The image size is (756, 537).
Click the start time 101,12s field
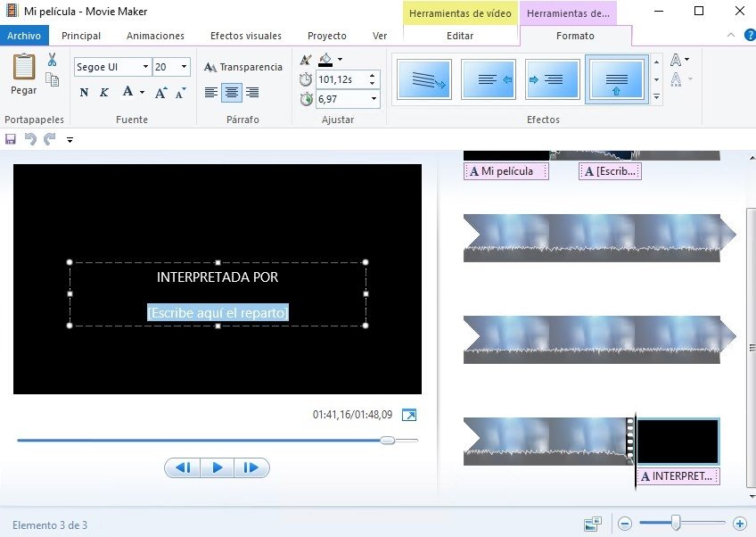(341, 79)
